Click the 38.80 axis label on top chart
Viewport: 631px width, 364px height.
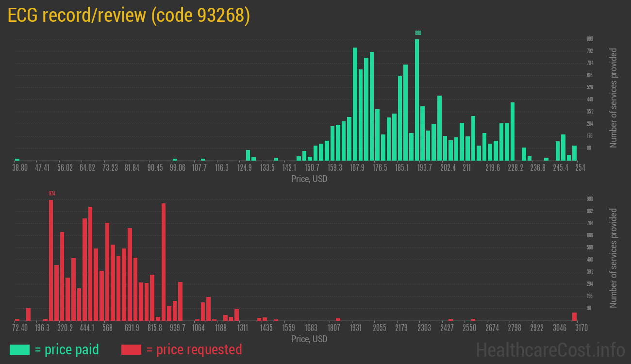click(19, 167)
